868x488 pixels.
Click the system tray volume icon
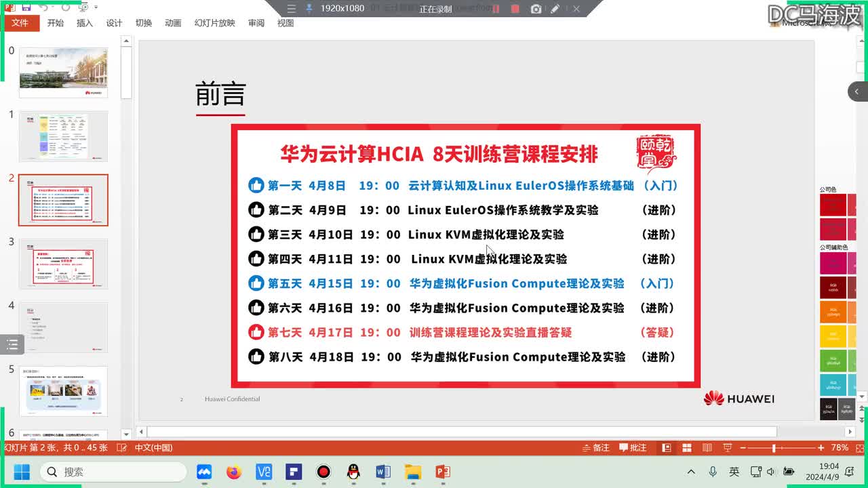click(x=771, y=472)
